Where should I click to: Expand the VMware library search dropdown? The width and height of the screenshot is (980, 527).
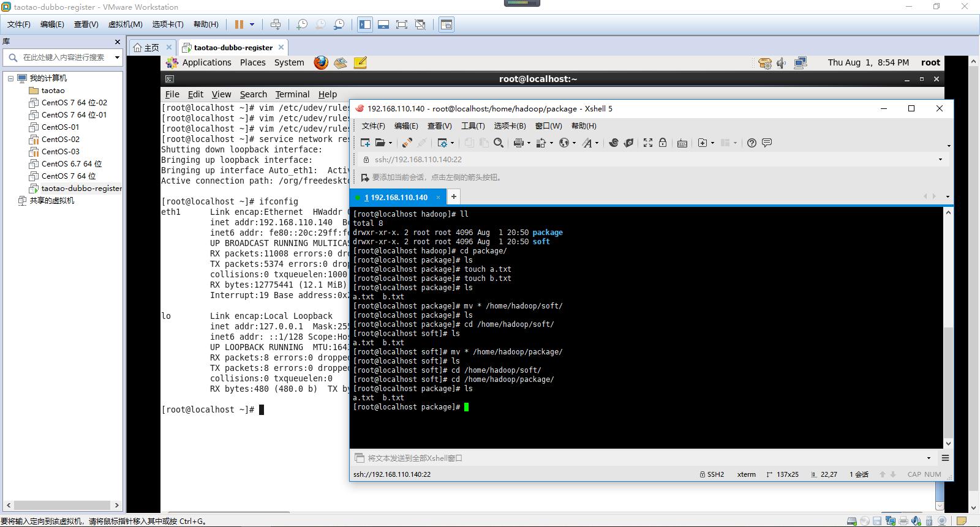click(x=117, y=58)
